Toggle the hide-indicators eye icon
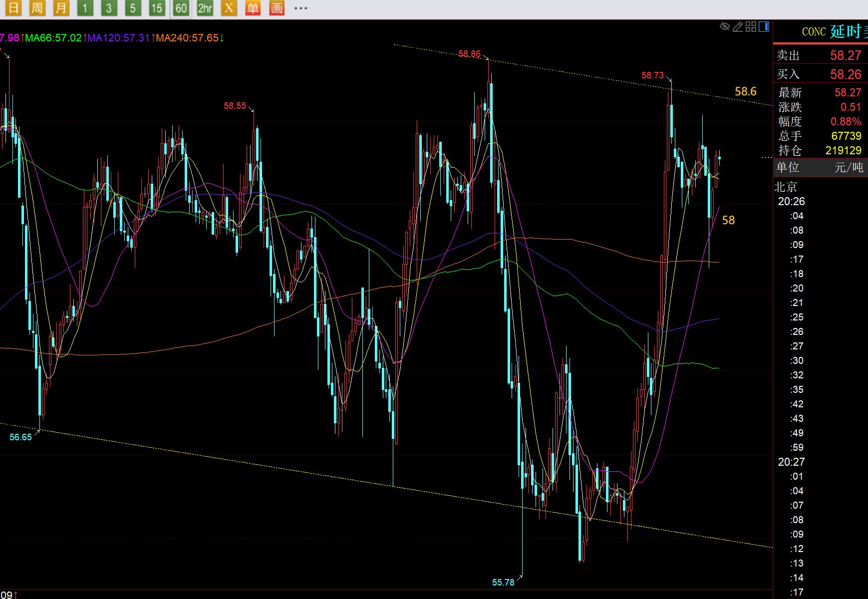Image resolution: width=868 pixels, height=599 pixels. point(725,26)
